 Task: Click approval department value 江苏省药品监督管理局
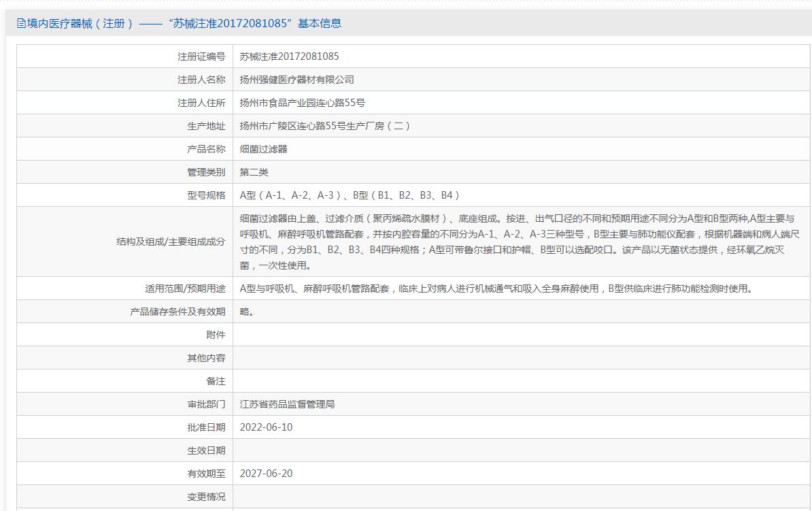point(287,404)
